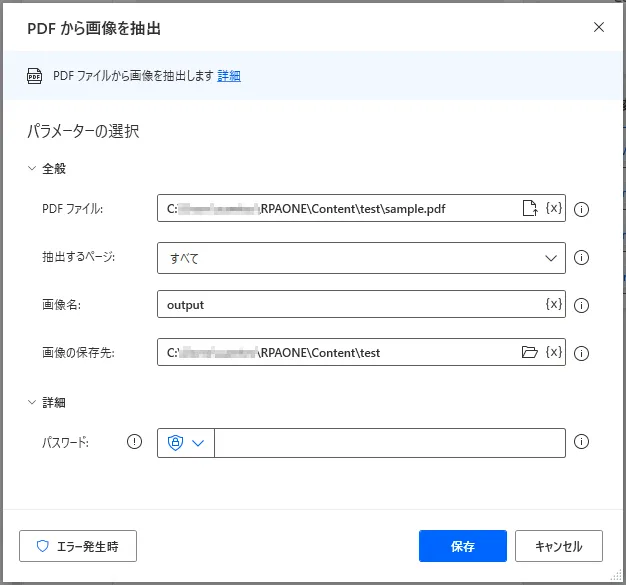This screenshot has width=626, height=585.
Task: Click the variable {x} icon in 画像の保存先 field
Action: tap(553, 352)
